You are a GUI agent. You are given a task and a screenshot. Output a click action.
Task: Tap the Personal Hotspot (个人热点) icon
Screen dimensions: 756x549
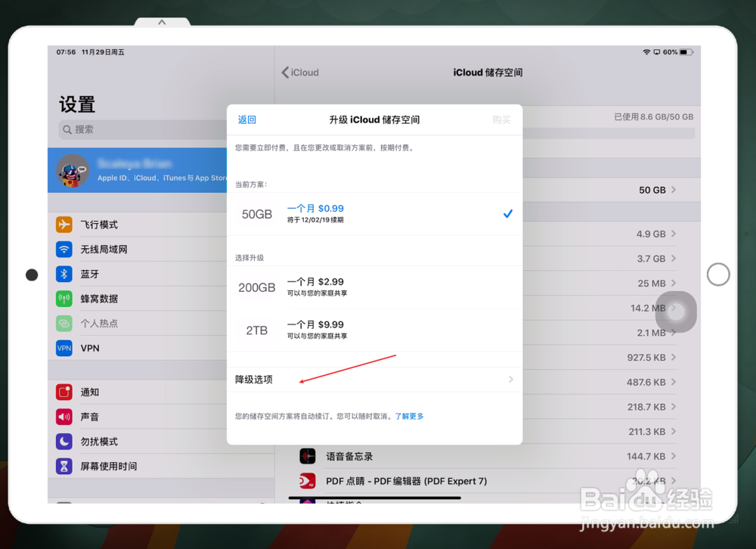pyautogui.click(x=64, y=323)
